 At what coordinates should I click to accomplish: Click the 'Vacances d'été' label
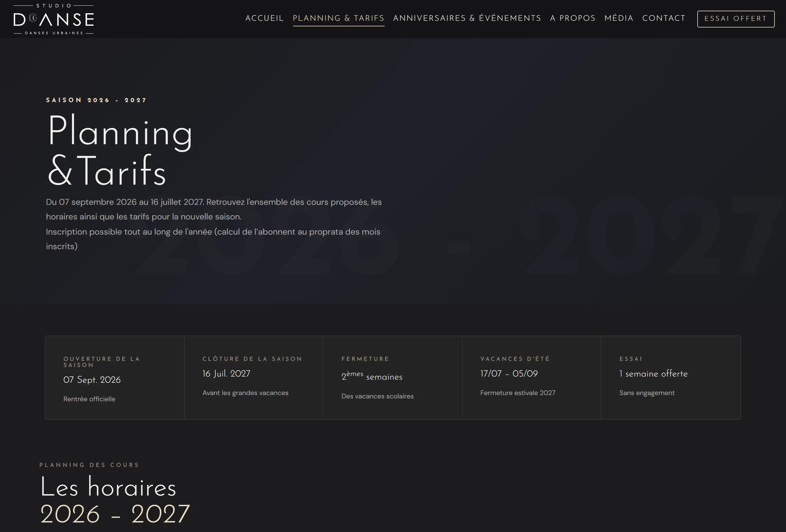[515, 359]
